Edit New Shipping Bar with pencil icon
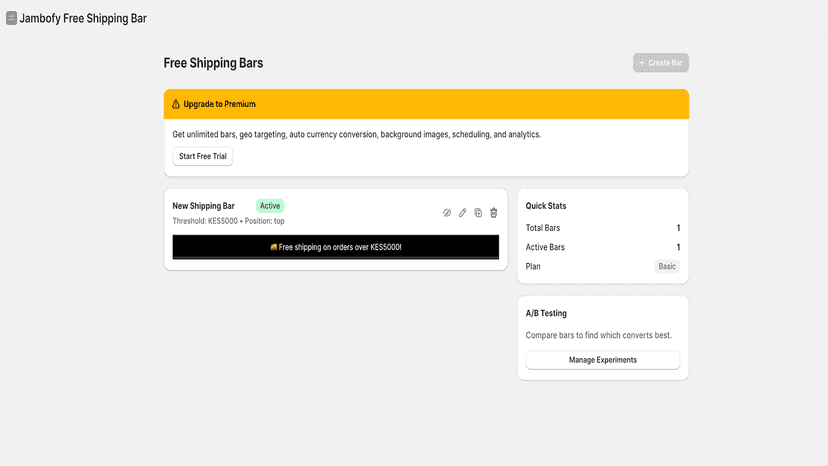 click(463, 212)
